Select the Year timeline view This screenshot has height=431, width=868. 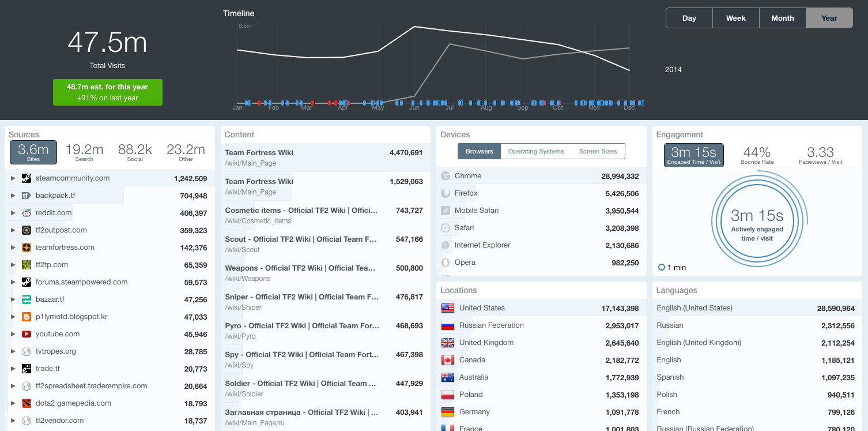[829, 18]
